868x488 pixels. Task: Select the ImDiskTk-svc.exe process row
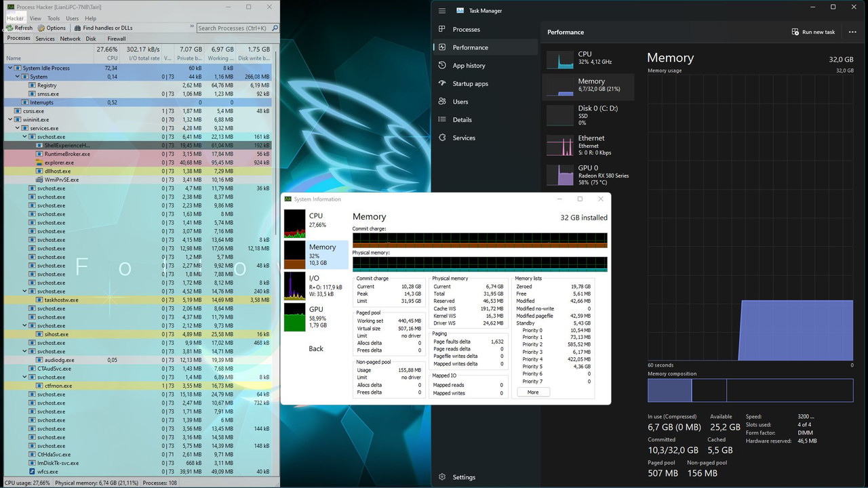coord(139,463)
